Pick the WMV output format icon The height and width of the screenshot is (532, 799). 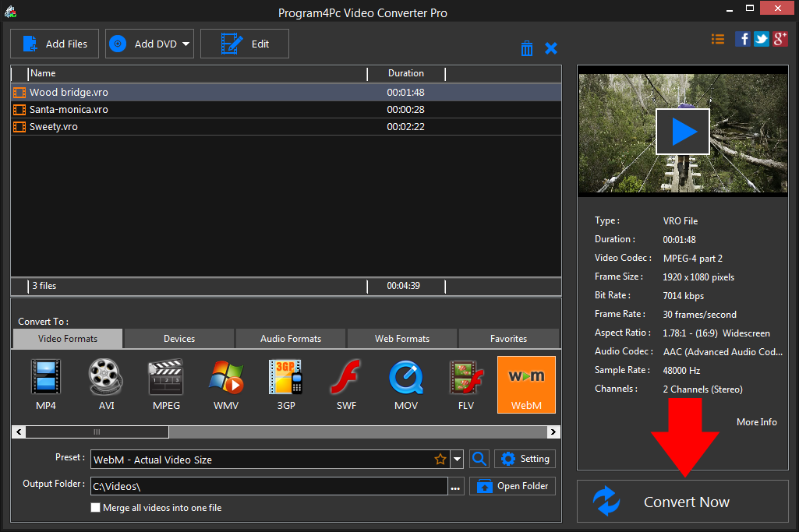click(x=226, y=378)
